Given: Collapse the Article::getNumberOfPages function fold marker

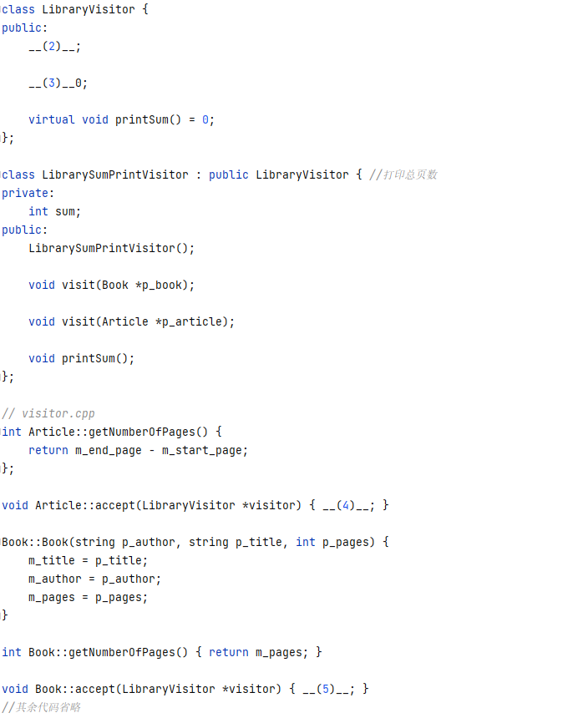Looking at the screenshot, I should pos(2,432).
